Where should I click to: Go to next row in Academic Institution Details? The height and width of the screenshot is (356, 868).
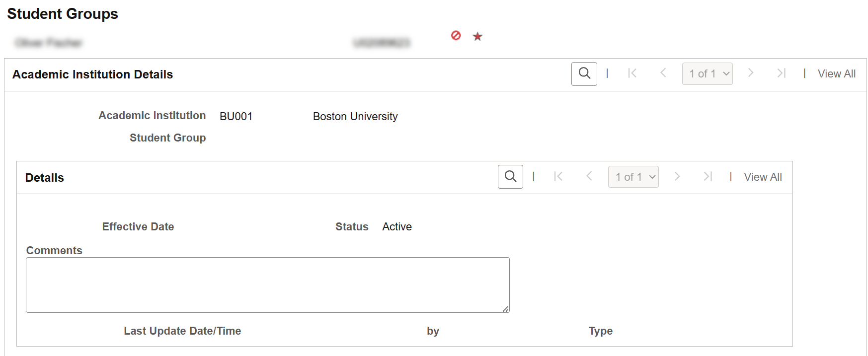(x=751, y=73)
